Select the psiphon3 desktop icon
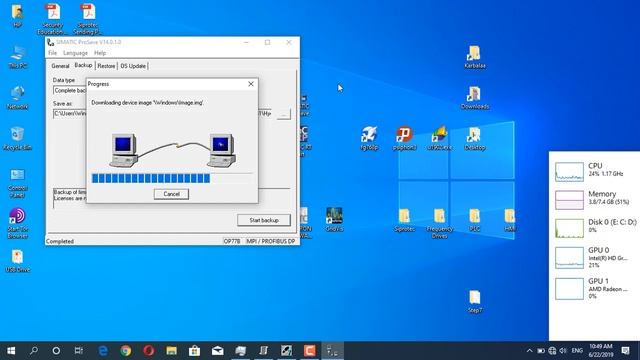 (x=404, y=139)
